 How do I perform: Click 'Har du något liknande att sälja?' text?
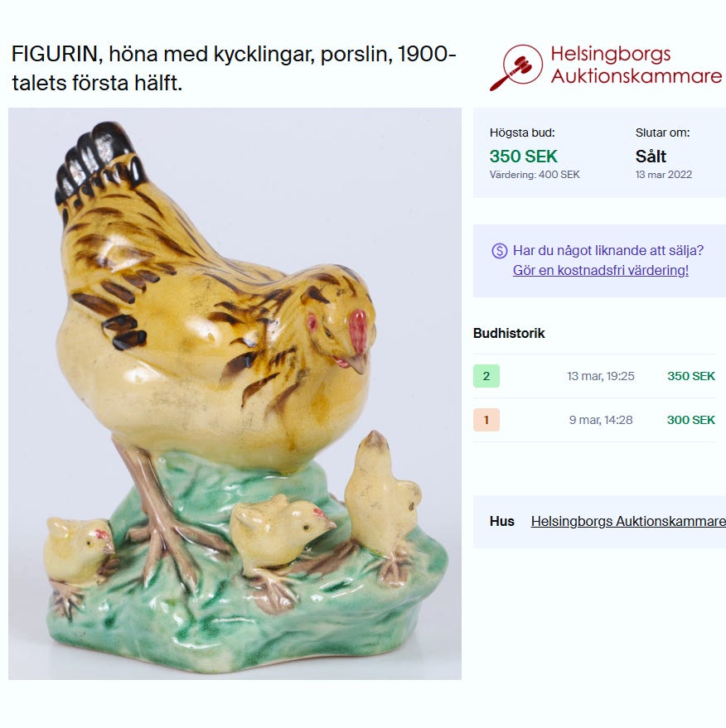(x=608, y=251)
